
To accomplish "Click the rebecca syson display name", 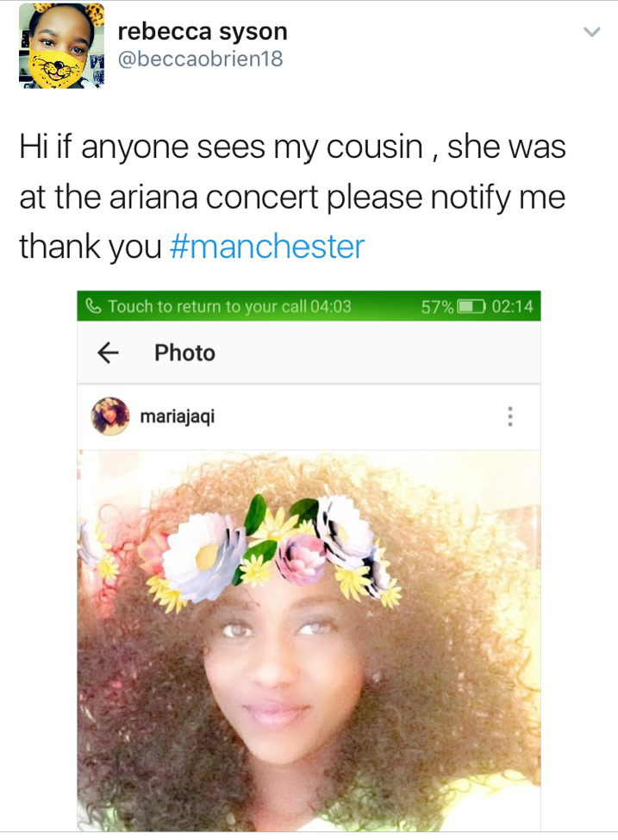I will point(203,32).
